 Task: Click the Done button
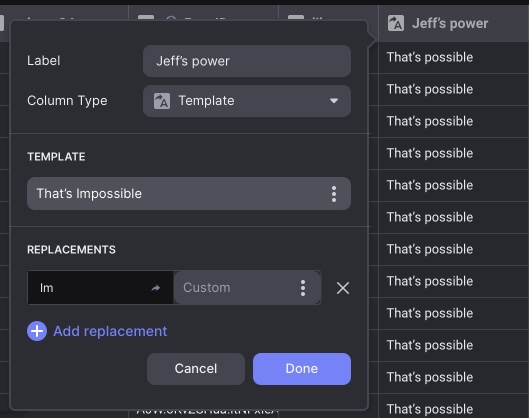(x=302, y=369)
